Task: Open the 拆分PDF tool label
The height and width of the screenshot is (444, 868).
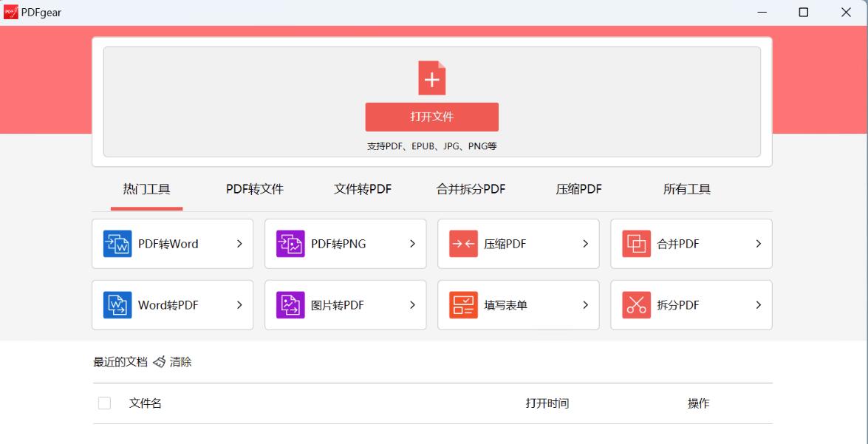Action: (678, 305)
